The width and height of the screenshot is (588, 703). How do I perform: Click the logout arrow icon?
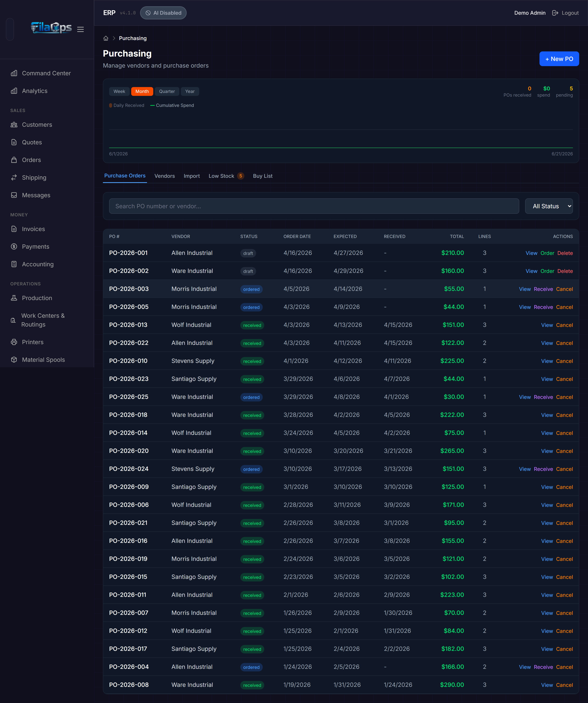(555, 13)
